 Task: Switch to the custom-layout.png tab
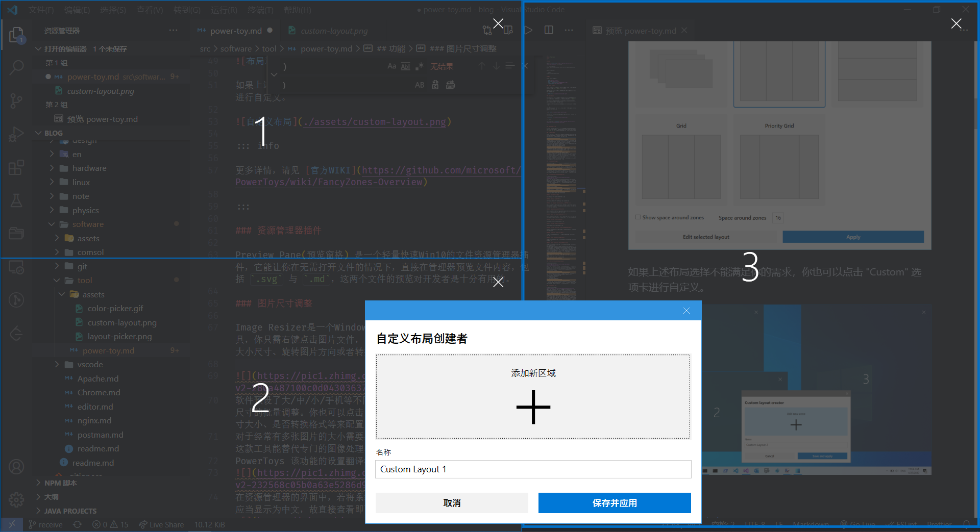pyautogui.click(x=334, y=31)
